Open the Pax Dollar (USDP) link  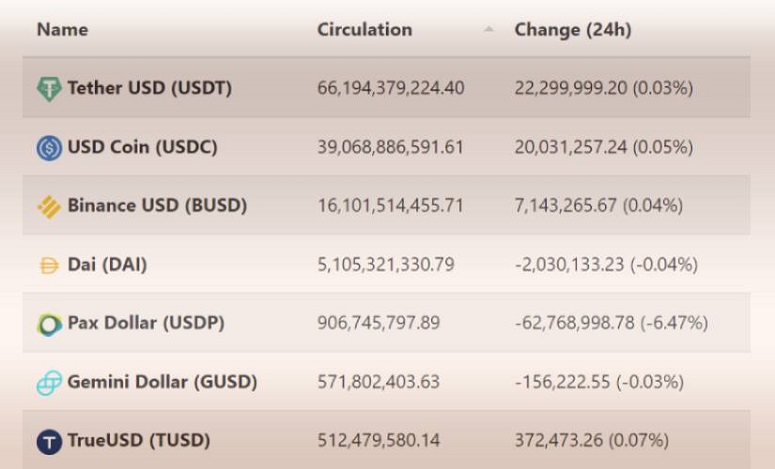pos(146,323)
